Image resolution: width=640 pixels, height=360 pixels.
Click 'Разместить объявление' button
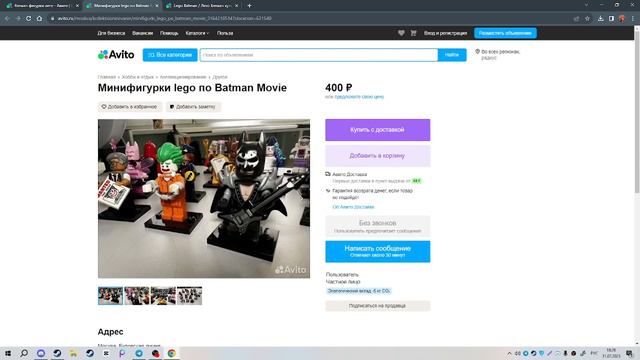(x=505, y=33)
